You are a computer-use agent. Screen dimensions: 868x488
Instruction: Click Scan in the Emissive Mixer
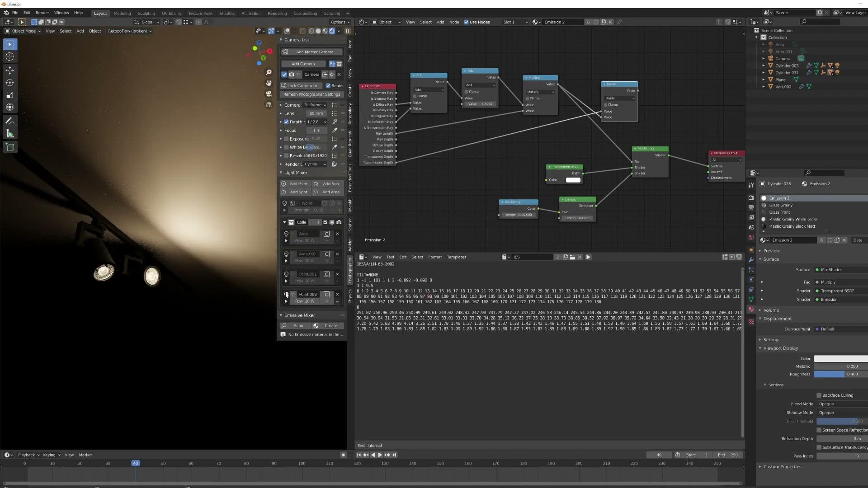[295, 326]
